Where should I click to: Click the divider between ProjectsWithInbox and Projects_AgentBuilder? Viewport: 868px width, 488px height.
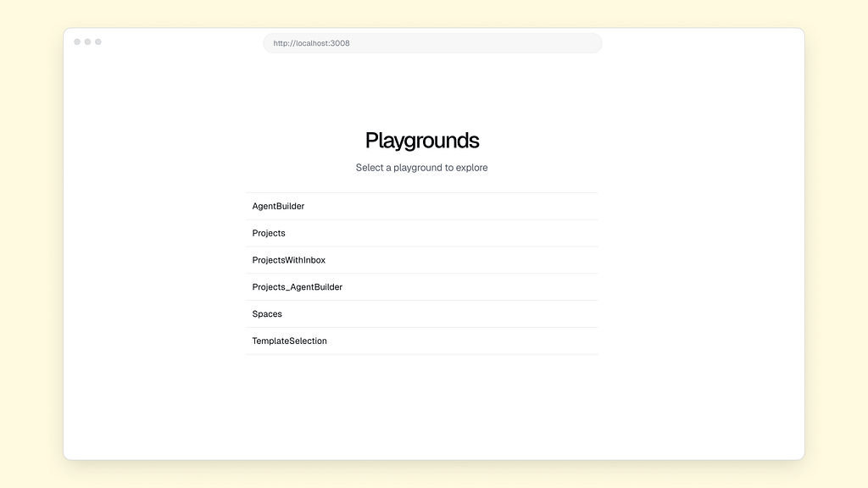421,274
